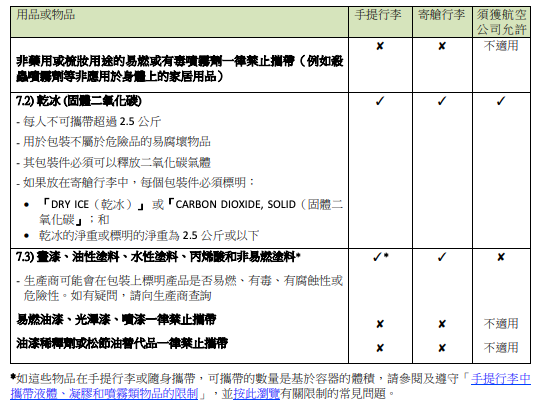
Task: Click 不適用 in the aerosol spray row
Action: pyautogui.click(x=501, y=46)
